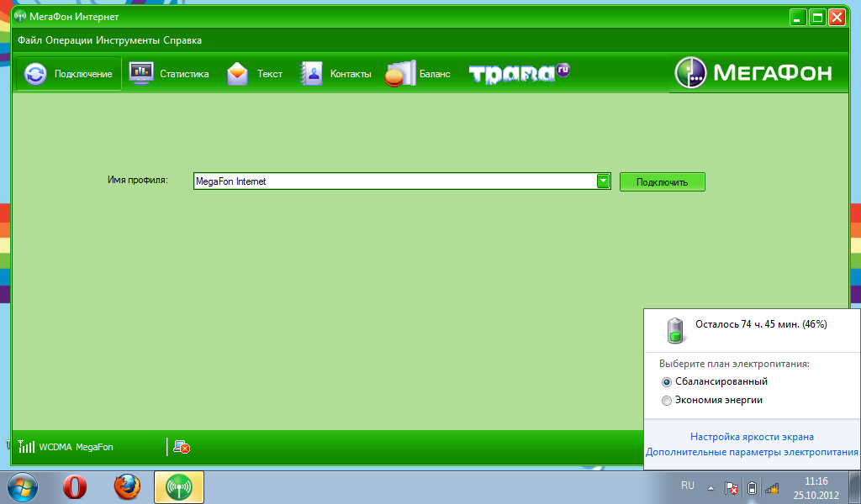The height and width of the screenshot is (504, 861).
Task: Select the Сбалансированный power plan
Action: tap(668, 381)
